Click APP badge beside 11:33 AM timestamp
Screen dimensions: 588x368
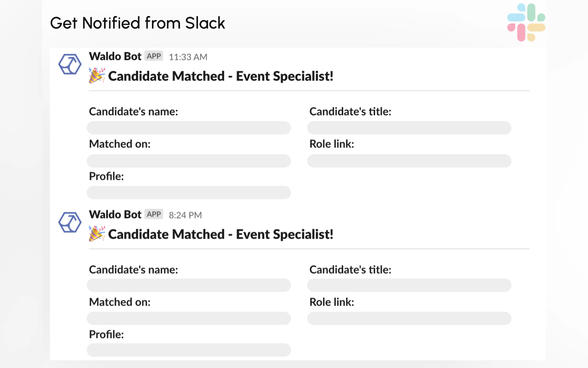click(x=154, y=56)
